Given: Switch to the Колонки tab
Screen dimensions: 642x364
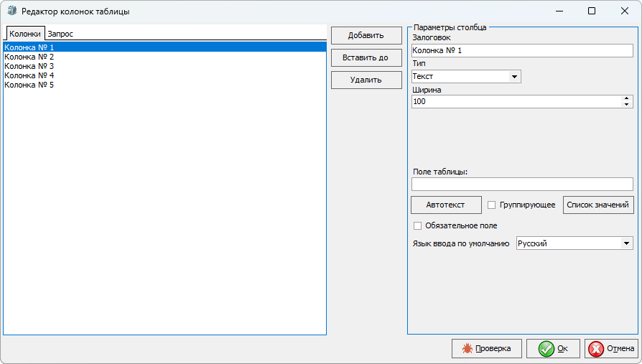Looking at the screenshot, I should pyautogui.click(x=25, y=34).
